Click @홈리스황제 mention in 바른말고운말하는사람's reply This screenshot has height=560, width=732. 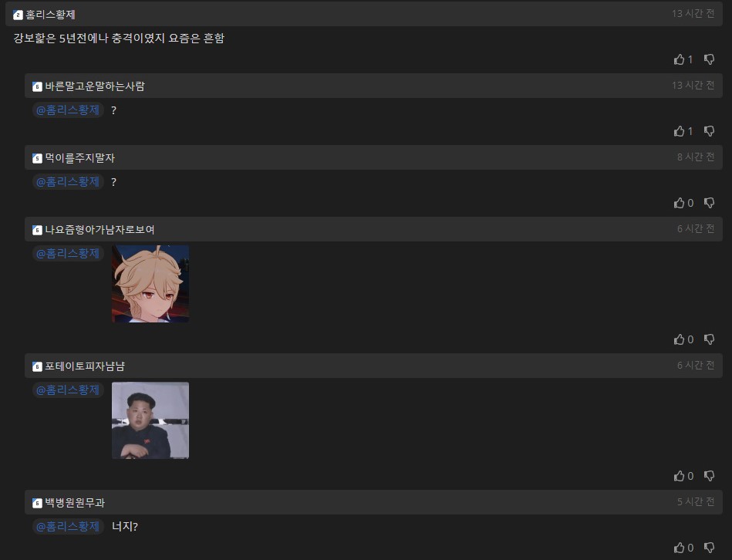pos(68,110)
